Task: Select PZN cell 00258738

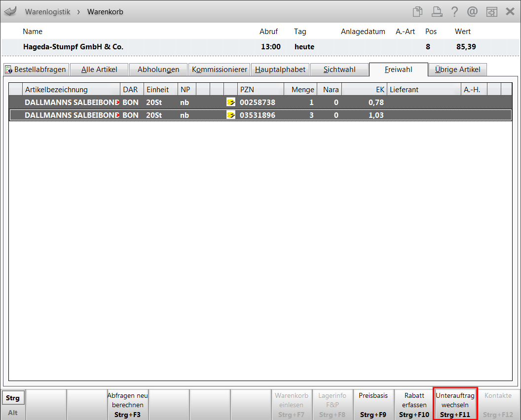Action: pos(258,102)
